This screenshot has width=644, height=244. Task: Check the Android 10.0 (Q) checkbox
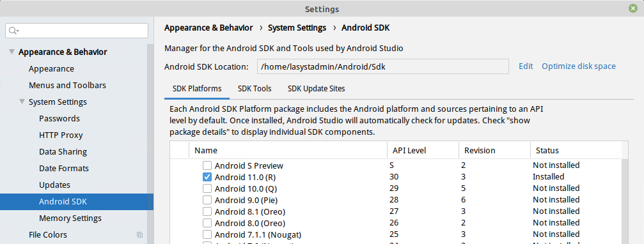pyautogui.click(x=207, y=188)
